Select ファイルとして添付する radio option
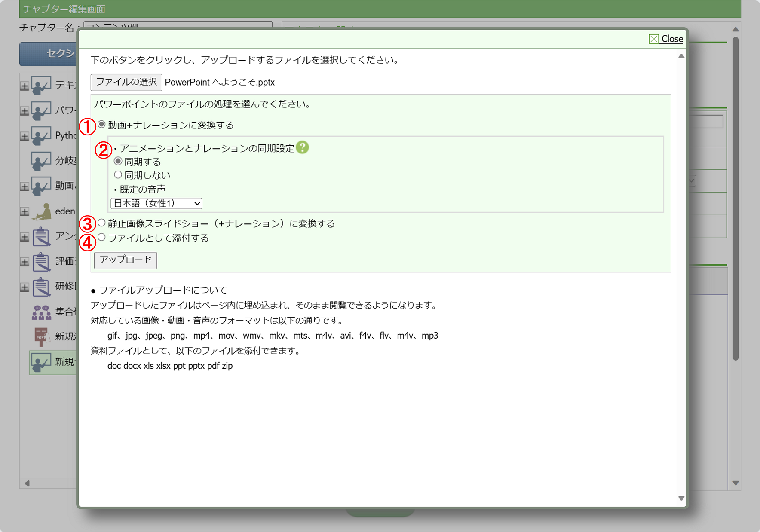The height and width of the screenshot is (532, 760). pos(101,237)
